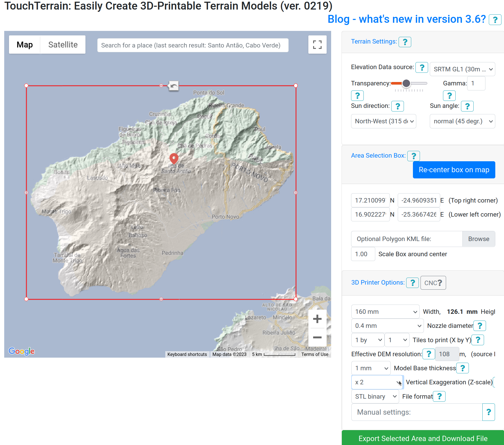Open tiles X '1 by' dropdown
Viewport: 504px width, 445px height.
click(x=368, y=340)
